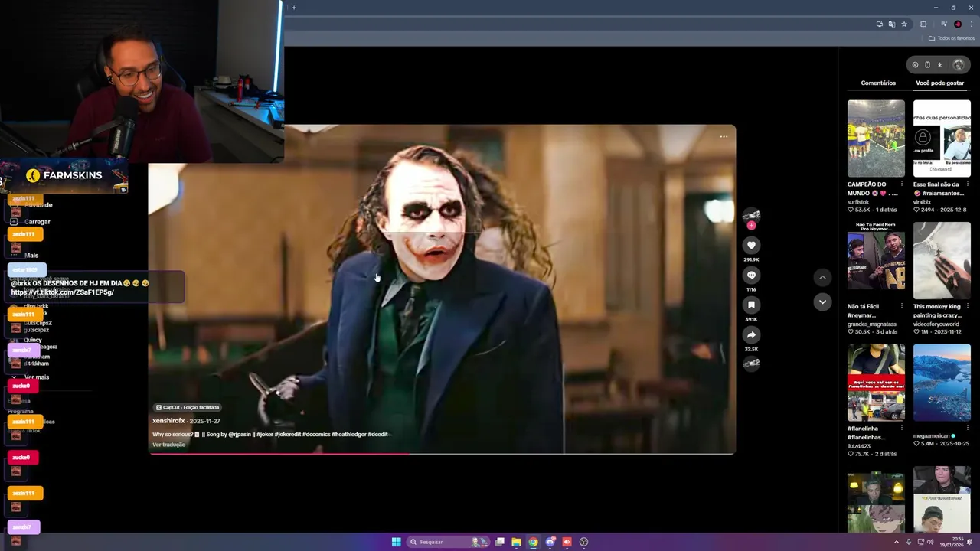Click 'Ver tradução' under the caption
Screen dimensions: 980x551
coord(168,445)
